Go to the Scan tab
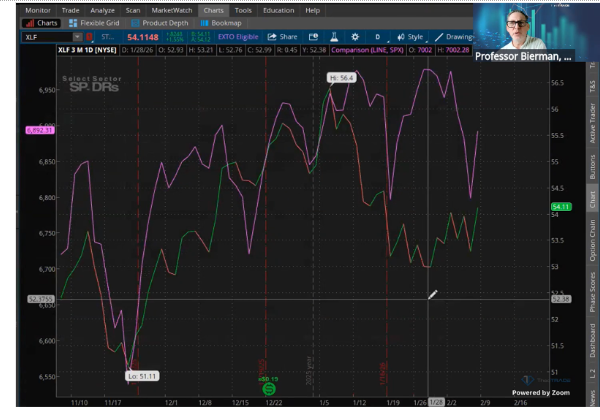Image resolution: width=600 pixels, height=420 pixels. coord(133,10)
